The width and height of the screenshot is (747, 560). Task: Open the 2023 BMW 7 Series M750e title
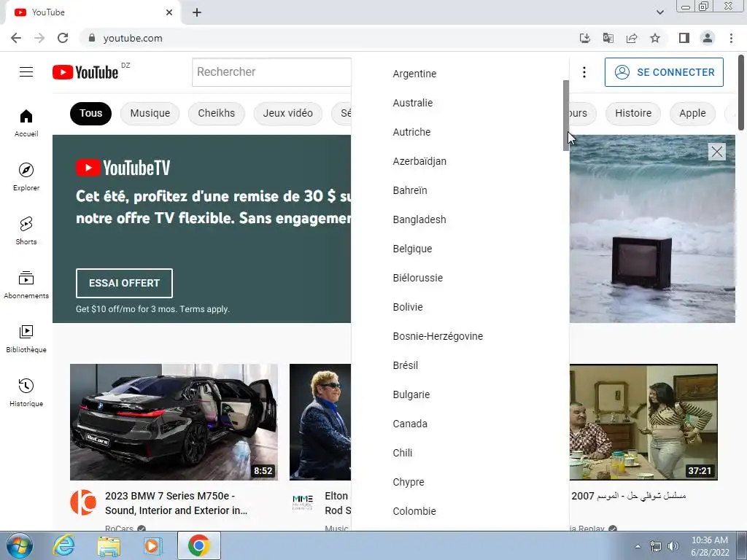point(177,503)
